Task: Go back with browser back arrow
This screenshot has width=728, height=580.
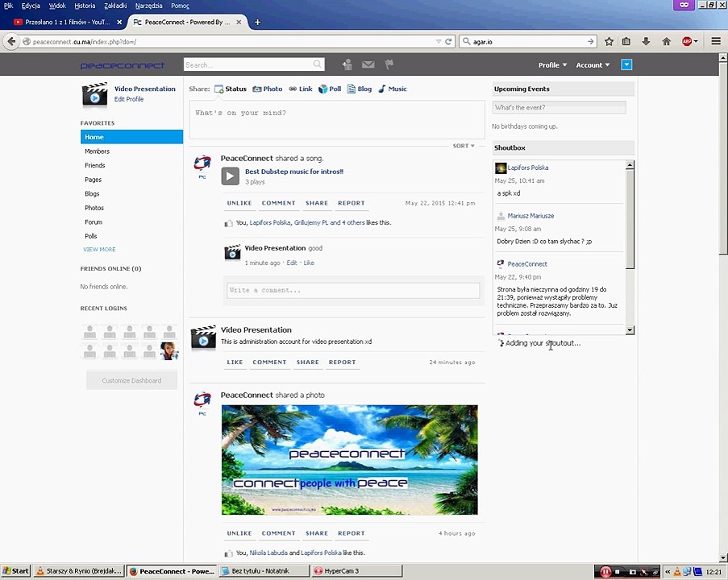Action: 11,41
